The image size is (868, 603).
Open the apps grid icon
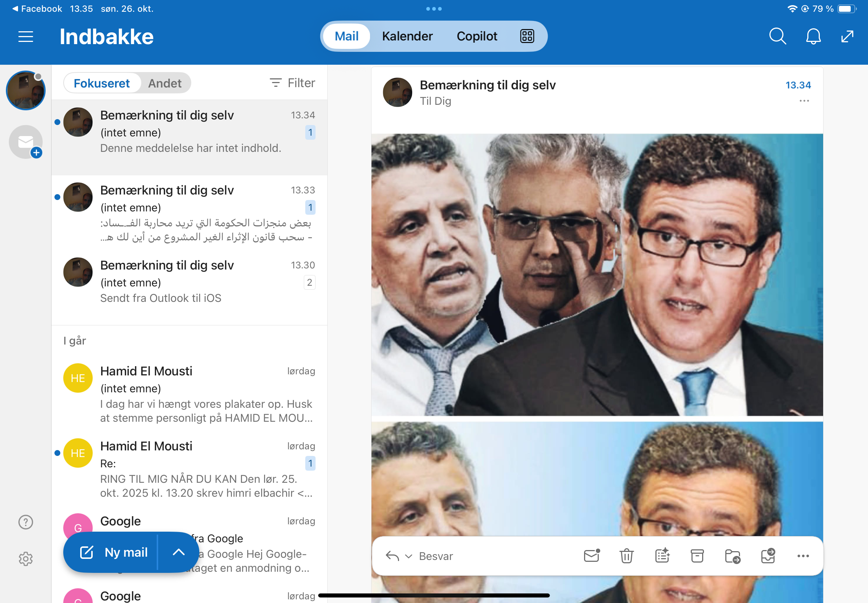coord(527,36)
